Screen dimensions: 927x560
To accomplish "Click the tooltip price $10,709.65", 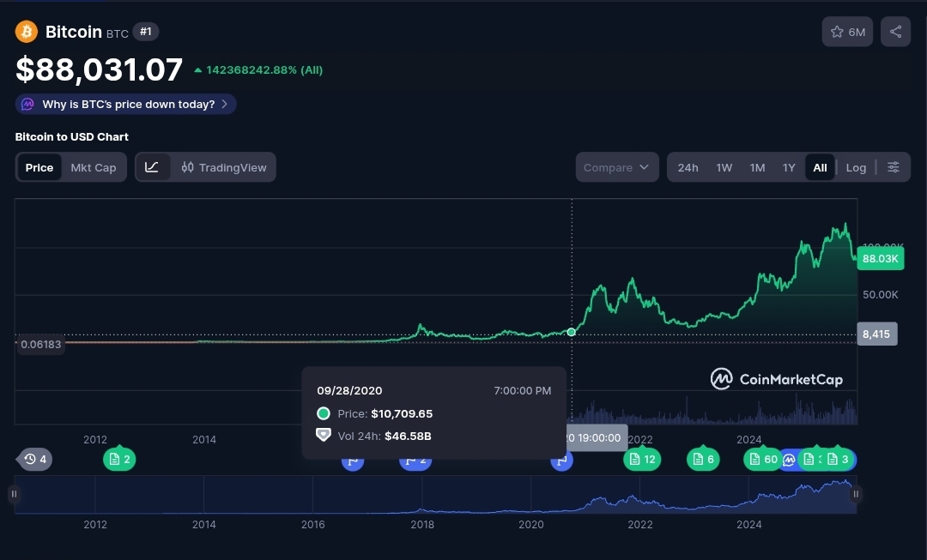I will [x=402, y=413].
